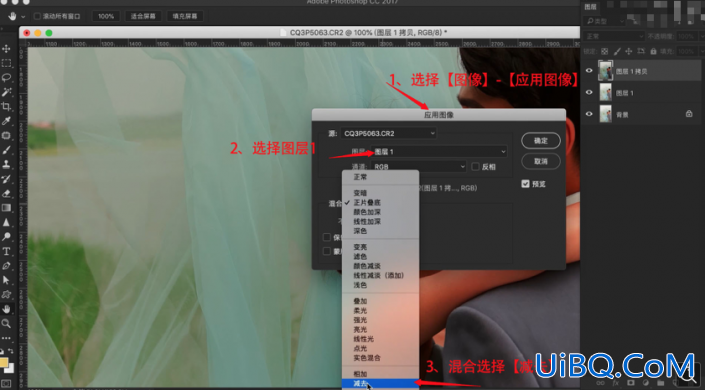705x390 pixels.
Task: Click the 100% zoom button
Action: tap(106, 16)
